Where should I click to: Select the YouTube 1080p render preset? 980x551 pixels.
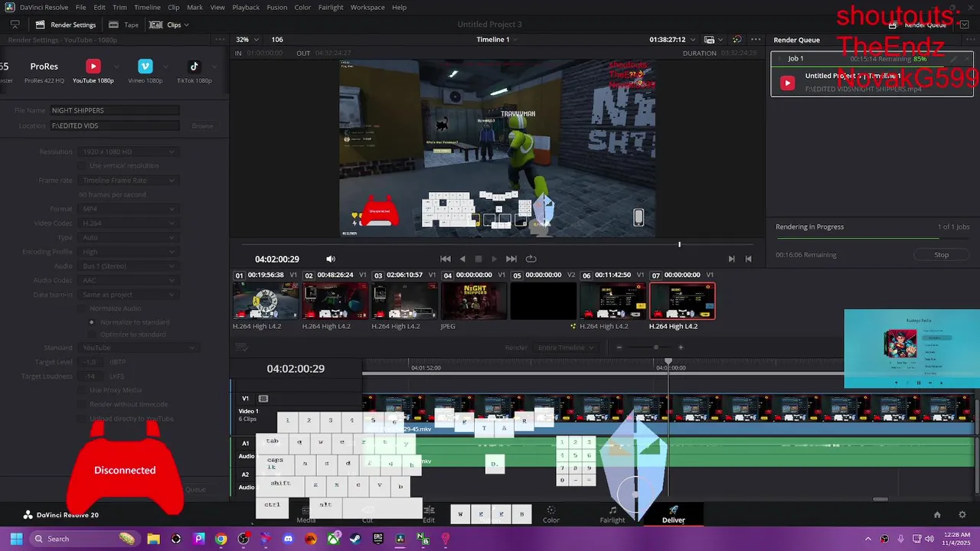click(93, 72)
